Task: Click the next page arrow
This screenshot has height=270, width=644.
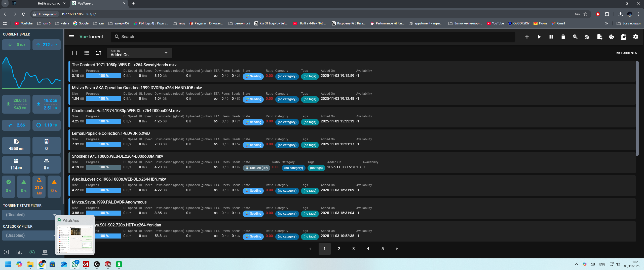Action: click(x=397, y=249)
